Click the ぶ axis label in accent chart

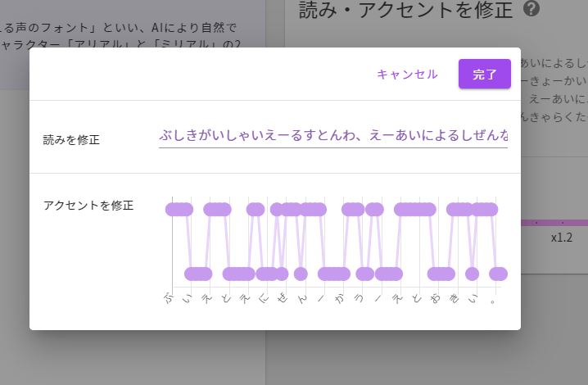point(170,299)
